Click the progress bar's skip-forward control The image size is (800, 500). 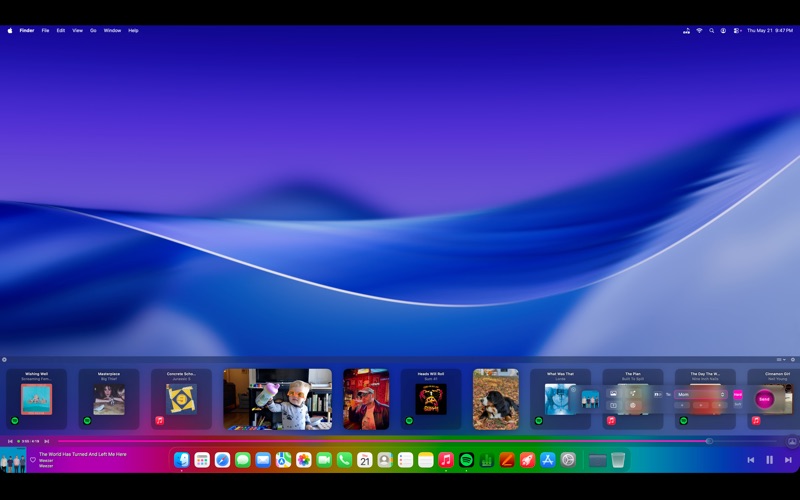[x=46, y=441]
